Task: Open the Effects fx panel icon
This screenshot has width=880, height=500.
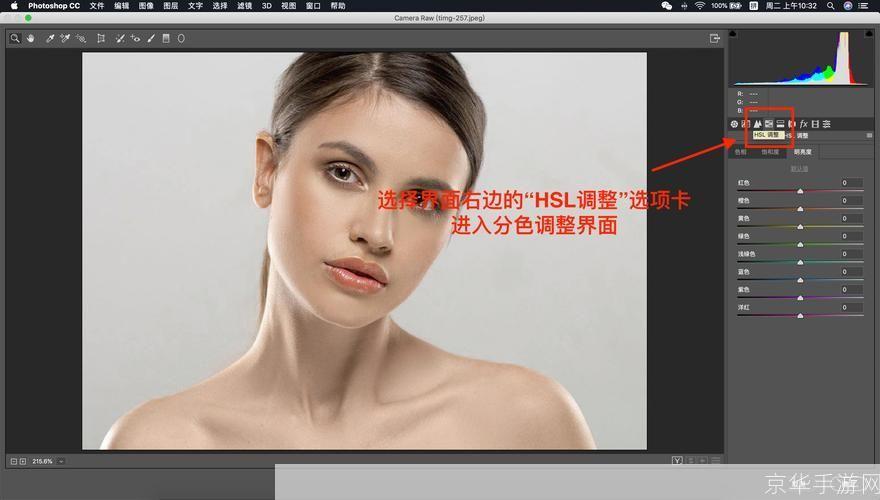Action: tap(804, 124)
